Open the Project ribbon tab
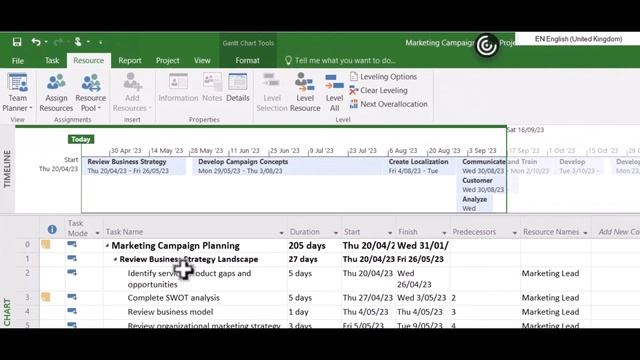Viewport: 640px width, 360px height. [x=167, y=60]
